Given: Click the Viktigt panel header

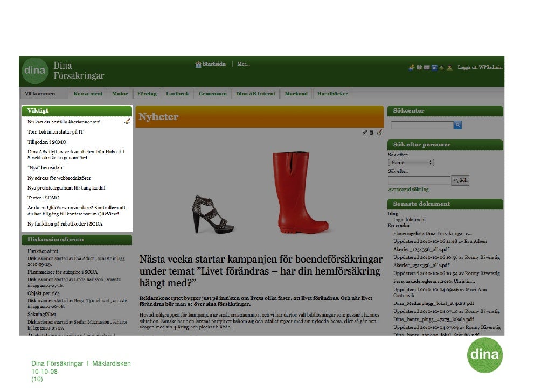Looking at the screenshot, I should pyautogui.click(x=77, y=111).
